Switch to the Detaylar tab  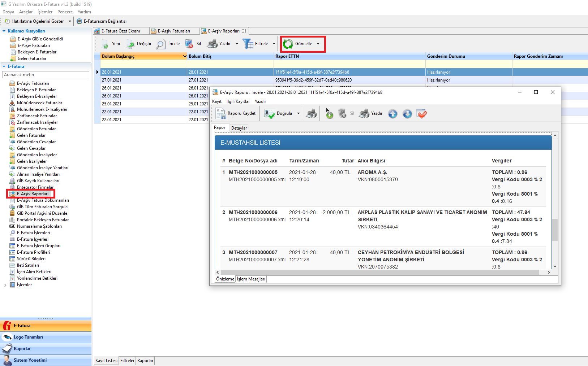tap(239, 128)
